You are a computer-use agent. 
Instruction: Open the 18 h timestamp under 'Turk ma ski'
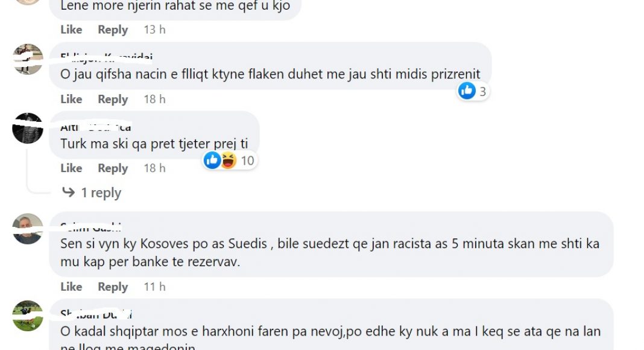[154, 168]
